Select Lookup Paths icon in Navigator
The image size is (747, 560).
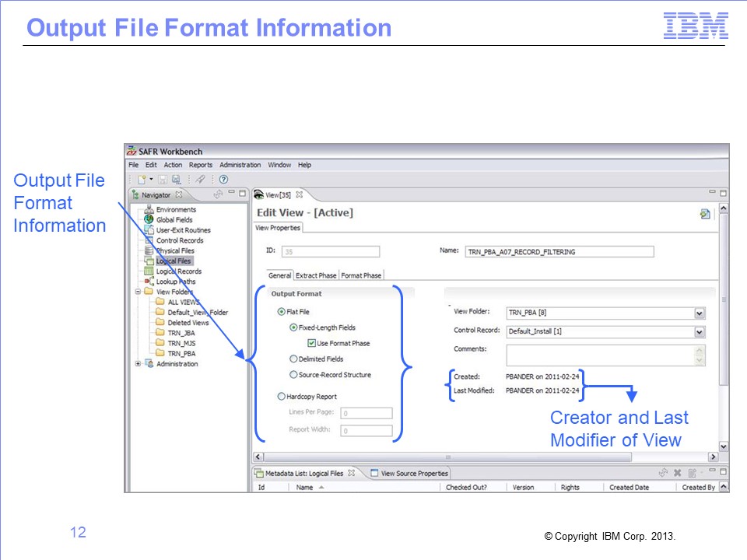[149, 281]
